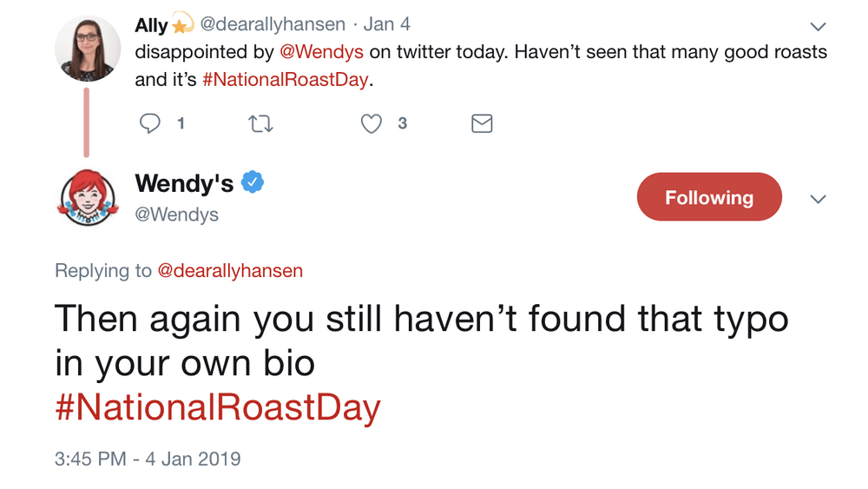This screenshot has height=489, width=868.
Task: Toggle the Following button for Wendy's
Action: coord(709,197)
